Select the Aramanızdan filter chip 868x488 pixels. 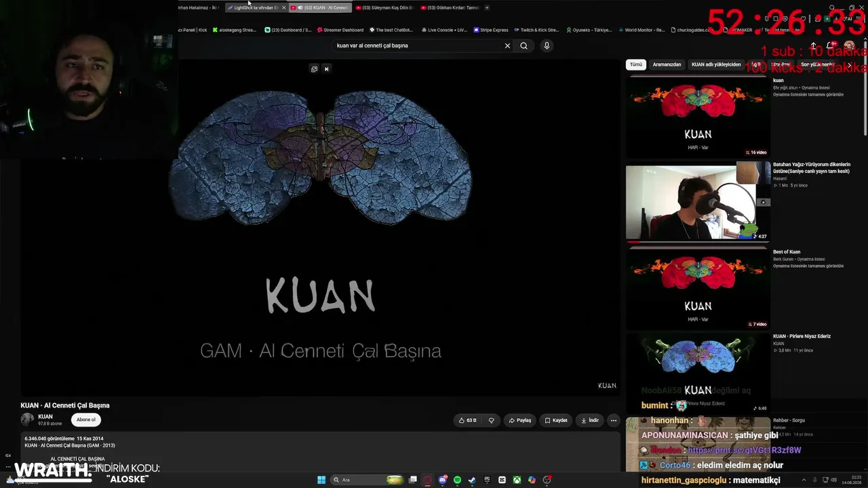pos(667,64)
